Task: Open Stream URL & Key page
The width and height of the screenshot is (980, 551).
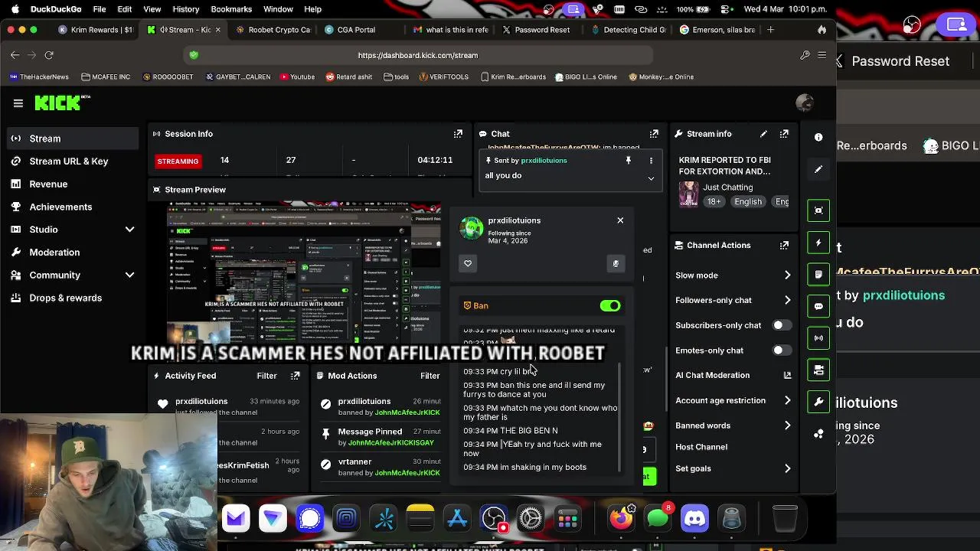Action: 73,161
